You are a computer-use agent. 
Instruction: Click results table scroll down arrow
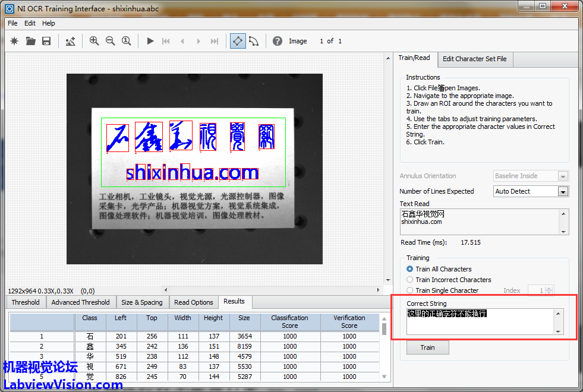tap(385, 377)
